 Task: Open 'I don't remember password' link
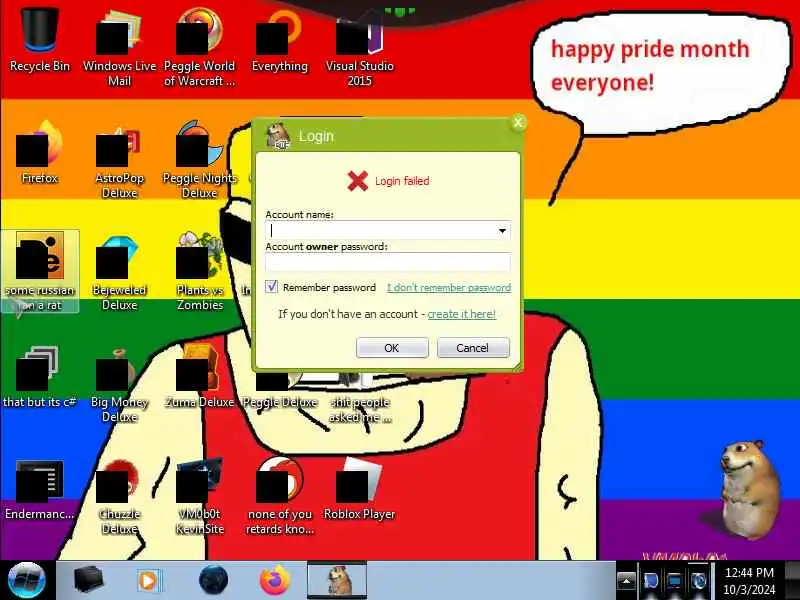coord(449,288)
